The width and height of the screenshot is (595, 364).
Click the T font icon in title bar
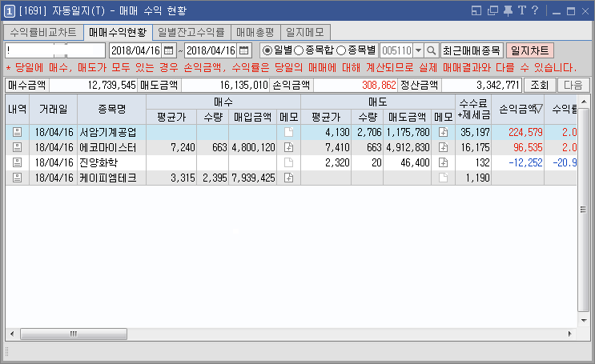[522, 10]
